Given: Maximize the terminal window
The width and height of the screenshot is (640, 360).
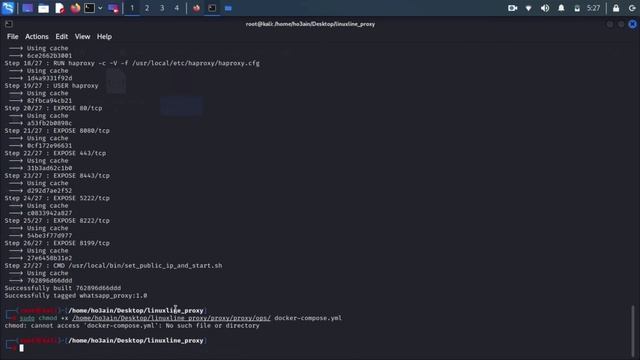Looking at the screenshot, I should [x=621, y=24].
